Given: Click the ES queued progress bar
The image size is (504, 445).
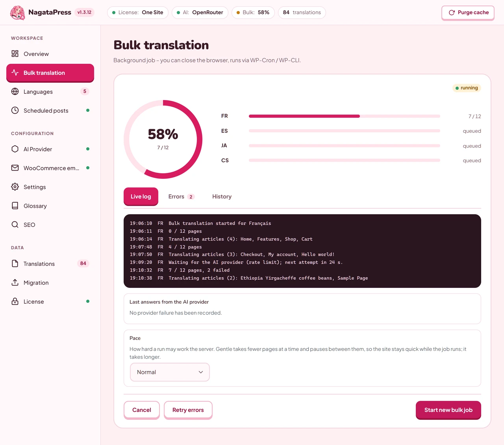Looking at the screenshot, I should coord(345,131).
